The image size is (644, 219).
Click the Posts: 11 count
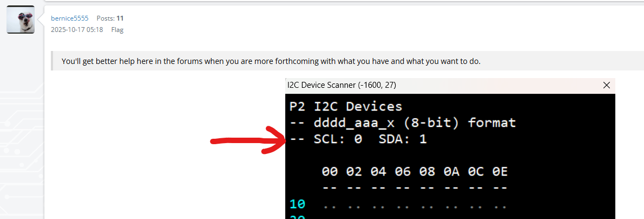(110, 18)
